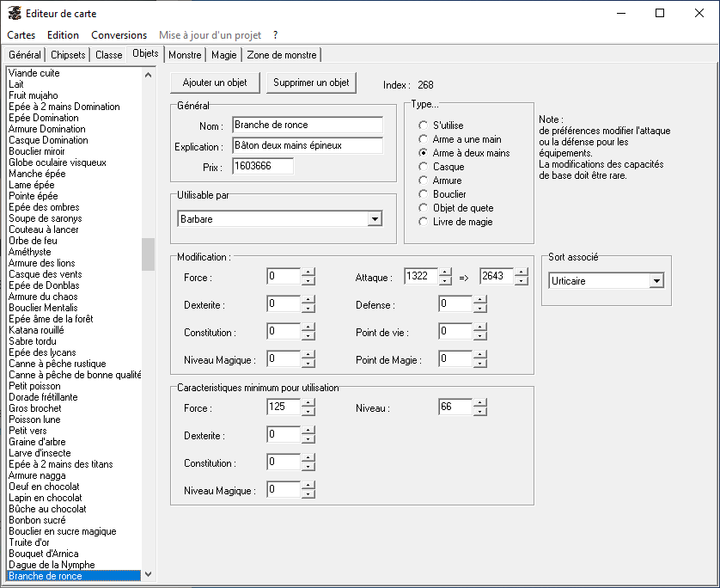Click the Prix input field

click(x=262, y=166)
